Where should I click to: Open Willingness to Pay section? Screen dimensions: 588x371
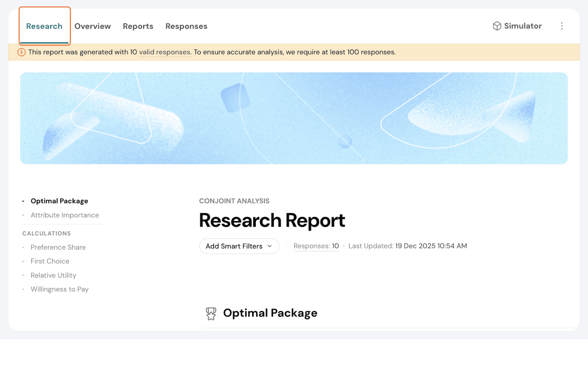[60, 289]
